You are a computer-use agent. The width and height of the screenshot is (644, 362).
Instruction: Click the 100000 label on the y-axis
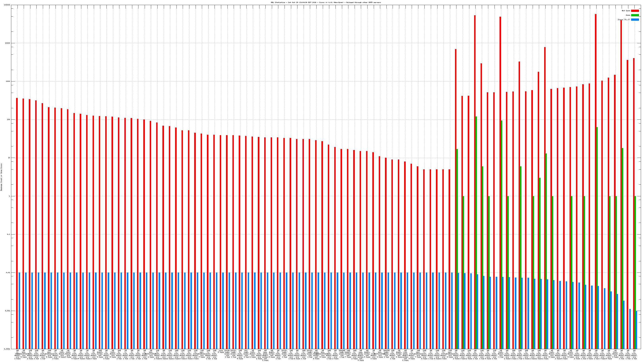(7, 5)
